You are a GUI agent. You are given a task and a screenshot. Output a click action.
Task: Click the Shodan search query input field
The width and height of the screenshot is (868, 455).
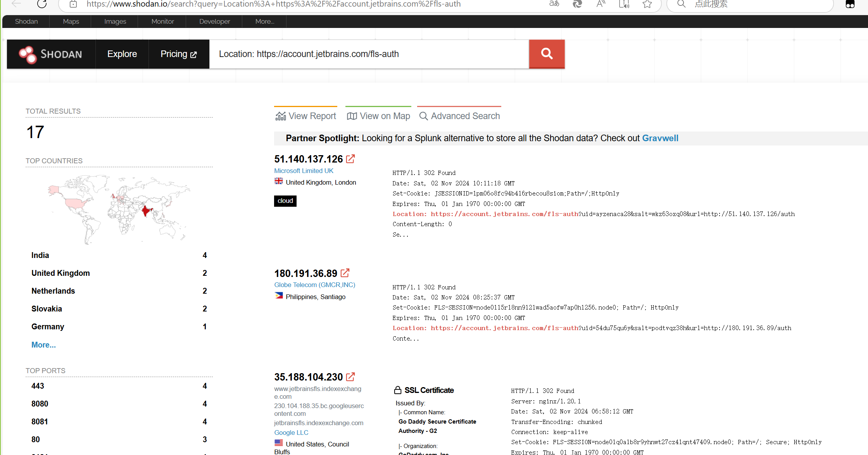tap(368, 54)
